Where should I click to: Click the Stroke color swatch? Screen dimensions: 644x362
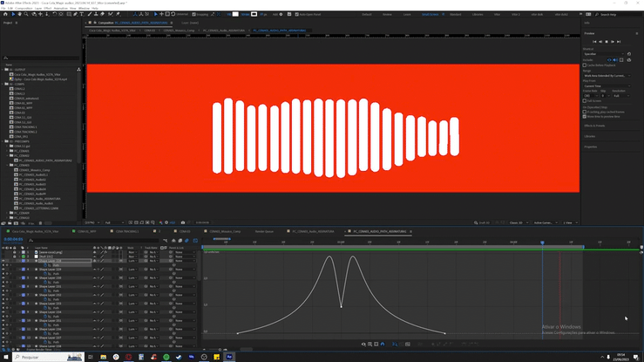click(x=254, y=14)
